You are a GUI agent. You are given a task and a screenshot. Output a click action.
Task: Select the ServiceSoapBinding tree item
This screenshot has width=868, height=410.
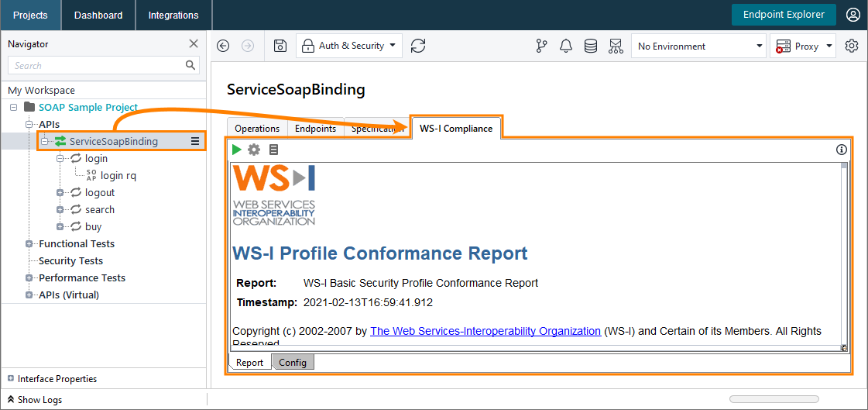point(114,141)
